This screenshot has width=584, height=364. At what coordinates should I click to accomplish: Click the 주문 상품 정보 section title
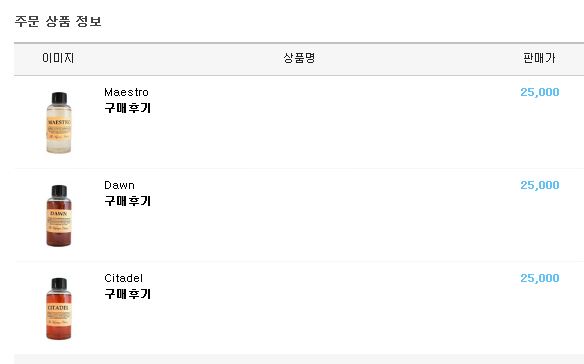pyautogui.click(x=58, y=21)
